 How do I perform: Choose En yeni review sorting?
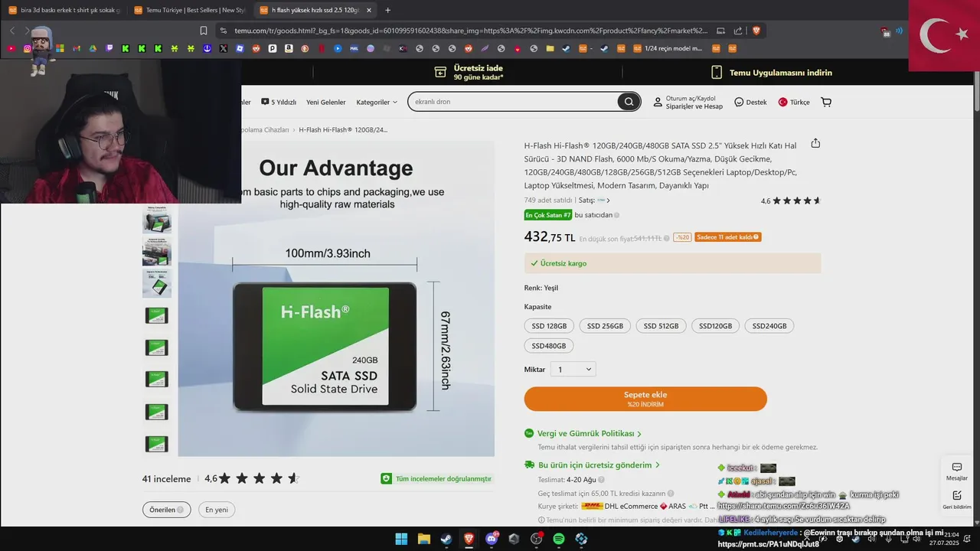(217, 510)
